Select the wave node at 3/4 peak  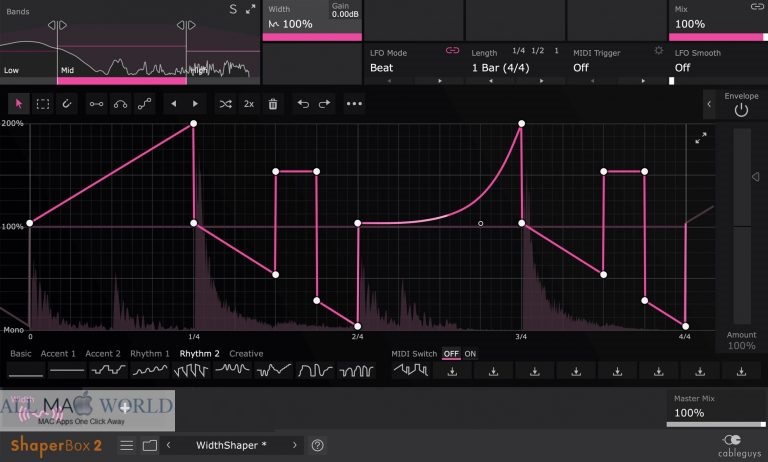(x=521, y=123)
